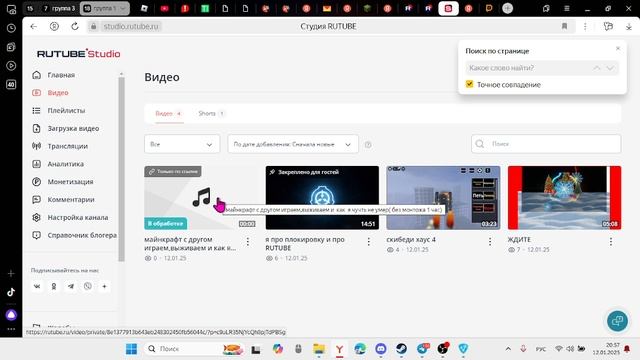
Task: Bookmark this page icon
Action: tap(564, 27)
